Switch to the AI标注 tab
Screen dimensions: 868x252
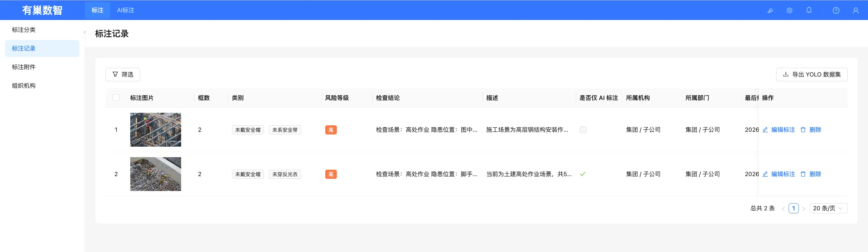(x=126, y=10)
